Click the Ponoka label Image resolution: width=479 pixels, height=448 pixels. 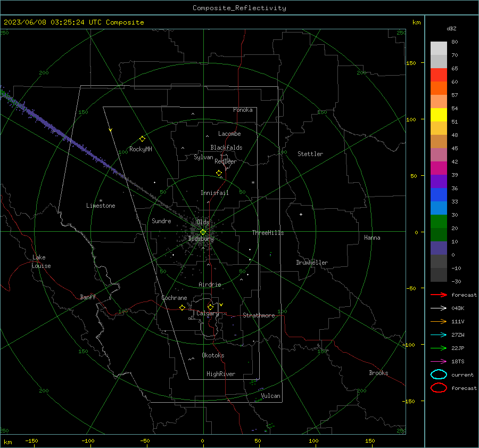[243, 110]
